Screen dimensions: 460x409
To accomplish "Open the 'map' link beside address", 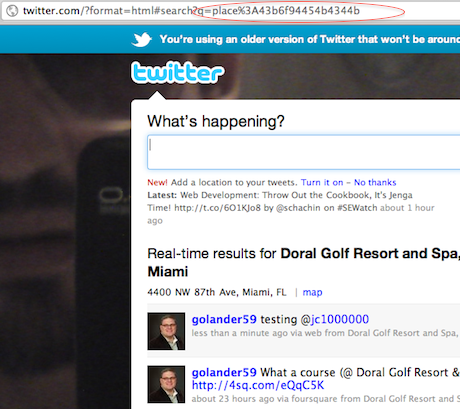I will pos(312,292).
